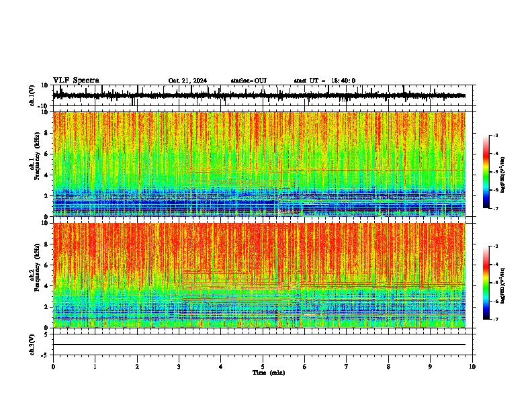Screen dimensions: 532x411
Task: Click the ch.1 voltage waveform trace
Action: (x=259, y=95)
